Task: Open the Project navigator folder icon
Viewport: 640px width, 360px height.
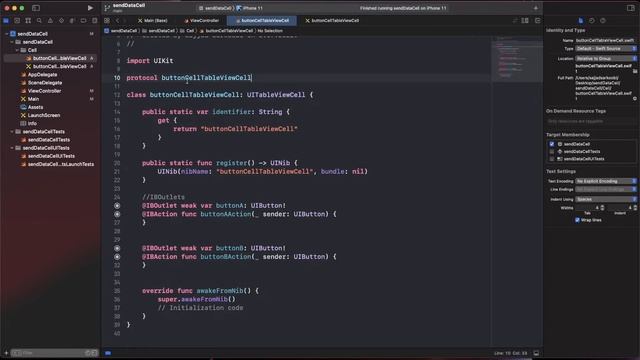Action: point(6,20)
